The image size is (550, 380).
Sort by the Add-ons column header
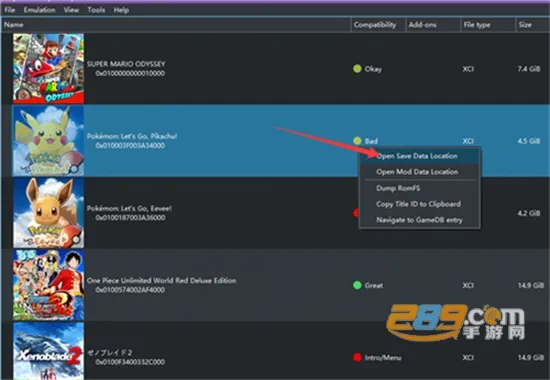pyautogui.click(x=433, y=25)
